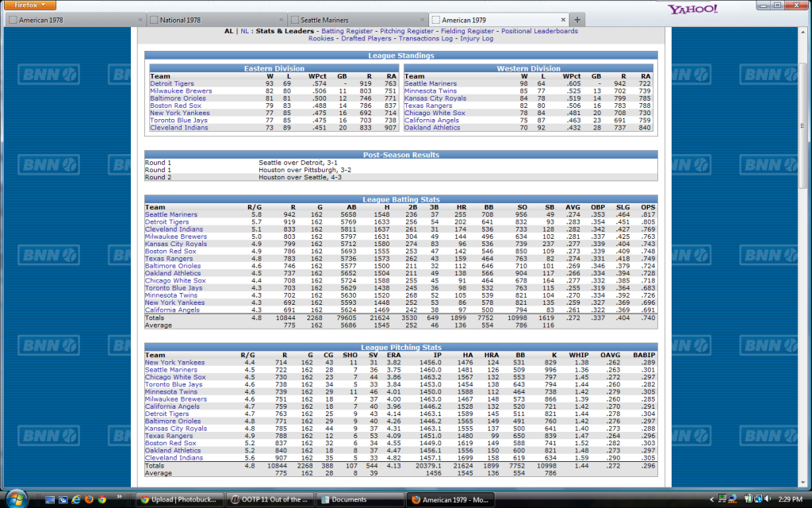Open California Angels in Western Division standings
This screenshot has width=812, height=508.
[x=431, y=121]
